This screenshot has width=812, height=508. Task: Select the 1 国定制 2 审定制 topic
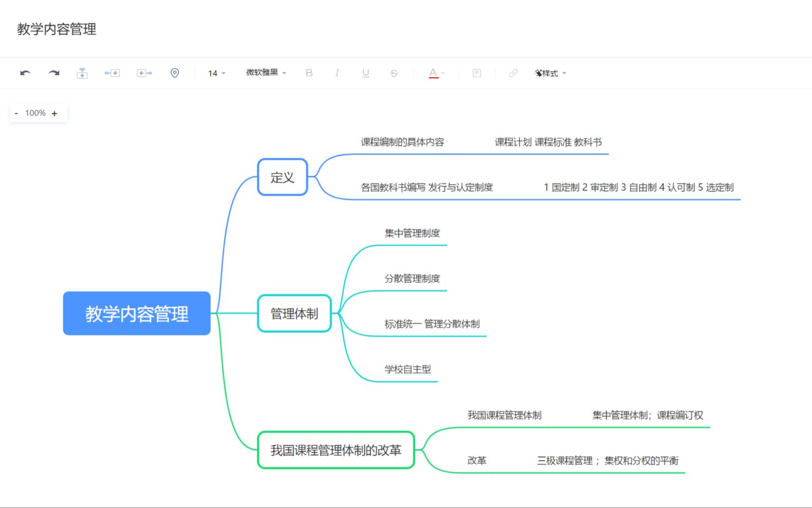click(x=639, y=187)
